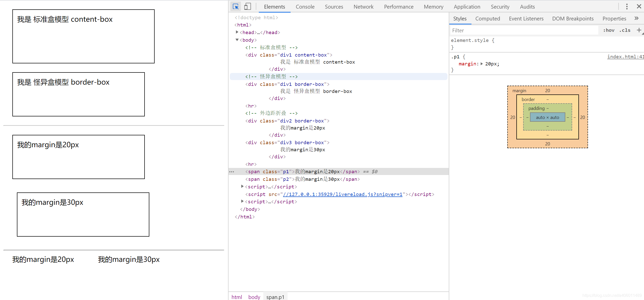Click the padding region of box model
644x300 pixels.
(x=537, y=108)
